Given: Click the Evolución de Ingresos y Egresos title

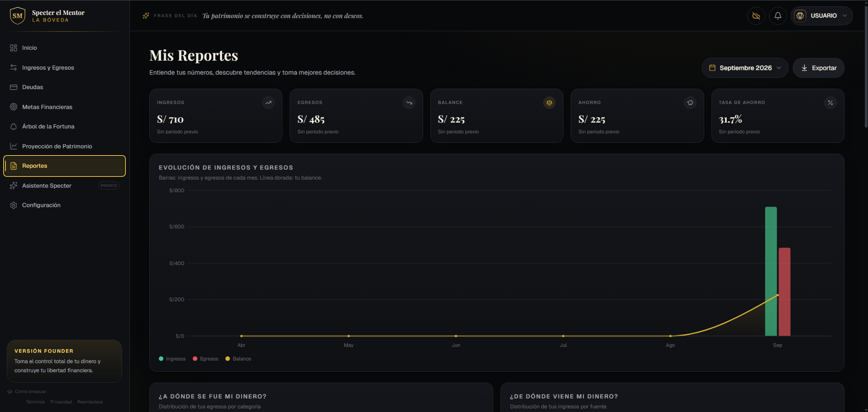Looking at the screenshot, I should click(x=226, y=167).
